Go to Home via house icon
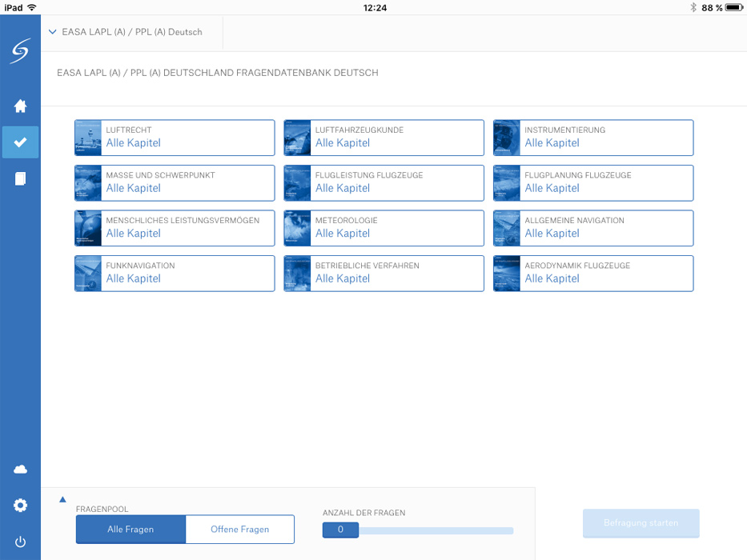Viewport: 747px width, 560px height. pyautogui.click(x=21, y=106)
